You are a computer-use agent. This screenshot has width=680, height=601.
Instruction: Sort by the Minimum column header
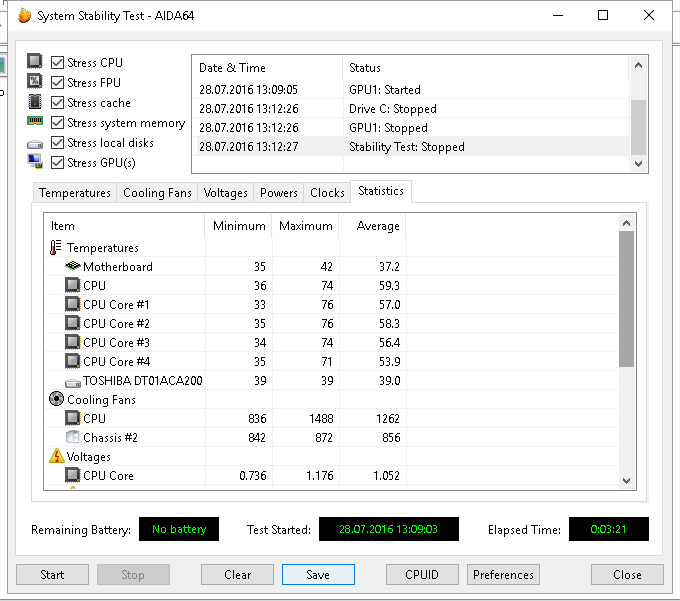point(239,226)
